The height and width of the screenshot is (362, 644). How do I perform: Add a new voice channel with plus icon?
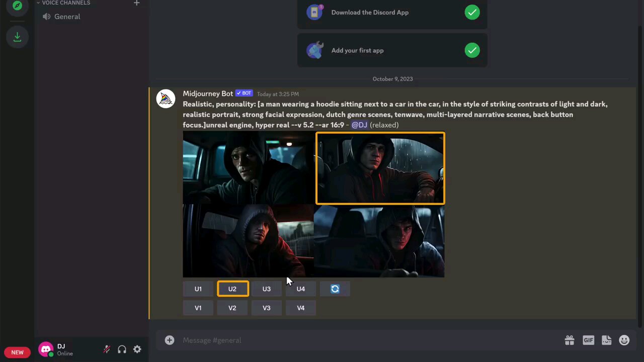tap(136, 3)
